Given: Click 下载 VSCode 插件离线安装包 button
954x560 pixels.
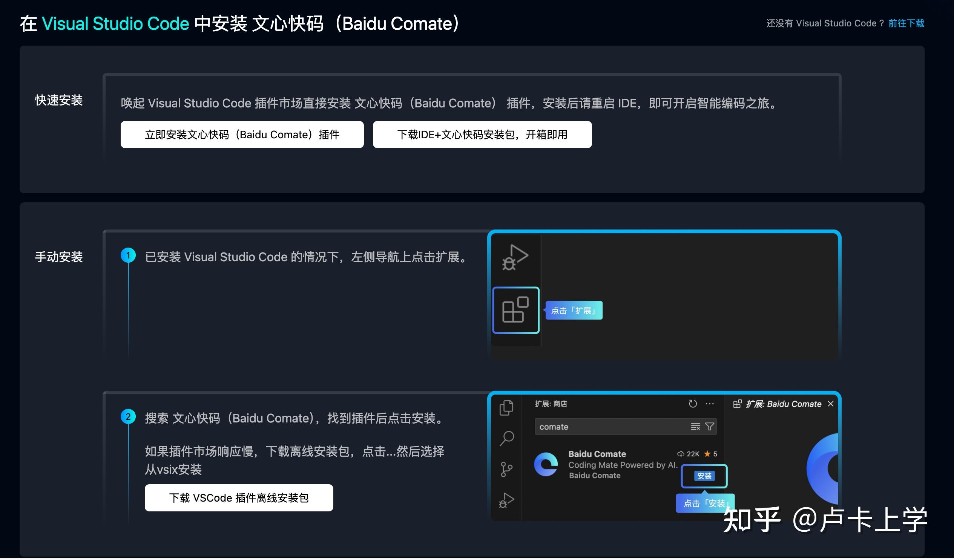Looking at the screenshot, I should point(239,498).
